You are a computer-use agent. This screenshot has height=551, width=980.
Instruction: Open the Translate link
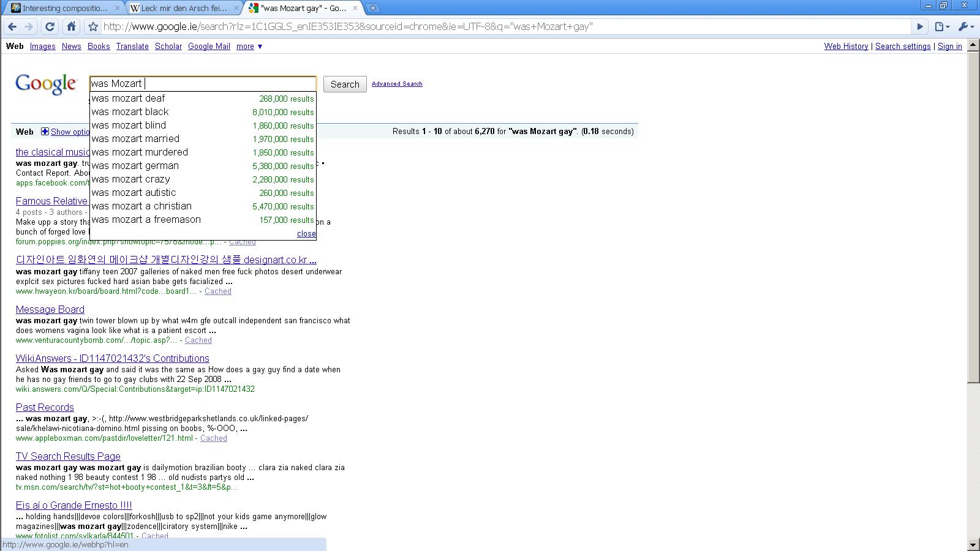tap(132, 47)
